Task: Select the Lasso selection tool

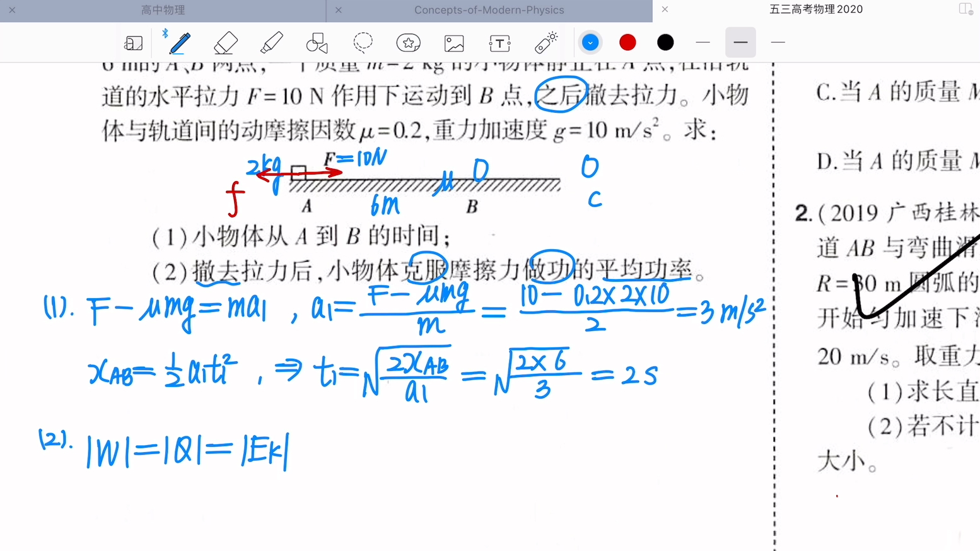Action: point(363,42)
